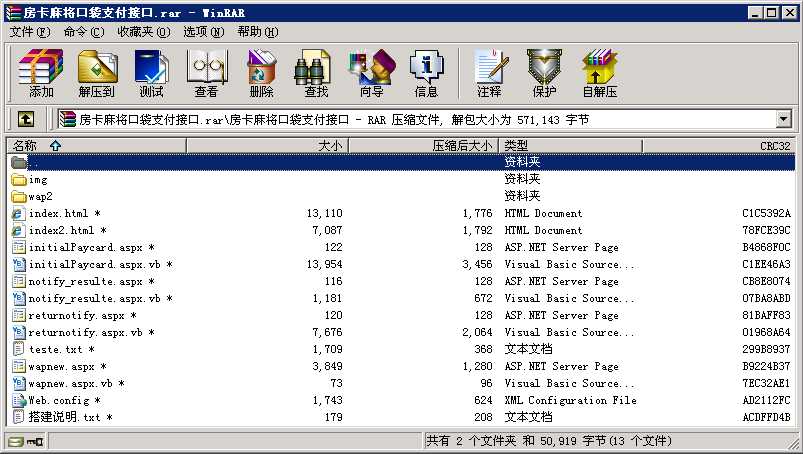The image size is (803, 454).
Task: Select the Web.config file name
Action: (x=59, y=400)
